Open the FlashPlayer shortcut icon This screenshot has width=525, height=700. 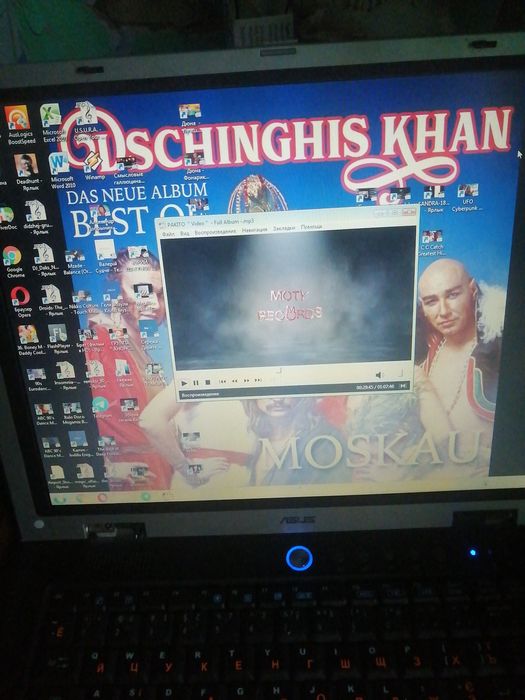click(x=58, y=339)
